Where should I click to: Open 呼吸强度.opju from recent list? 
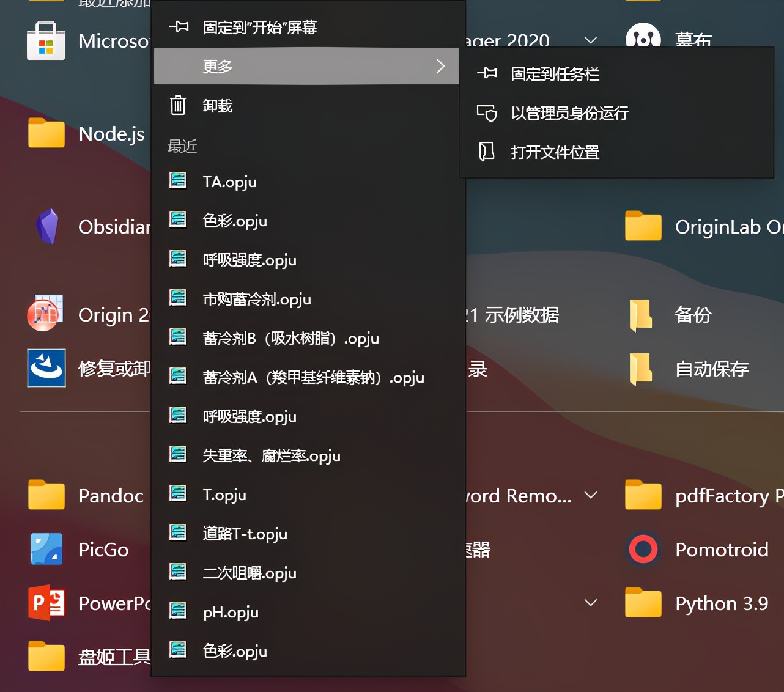[x=250, y=260]
